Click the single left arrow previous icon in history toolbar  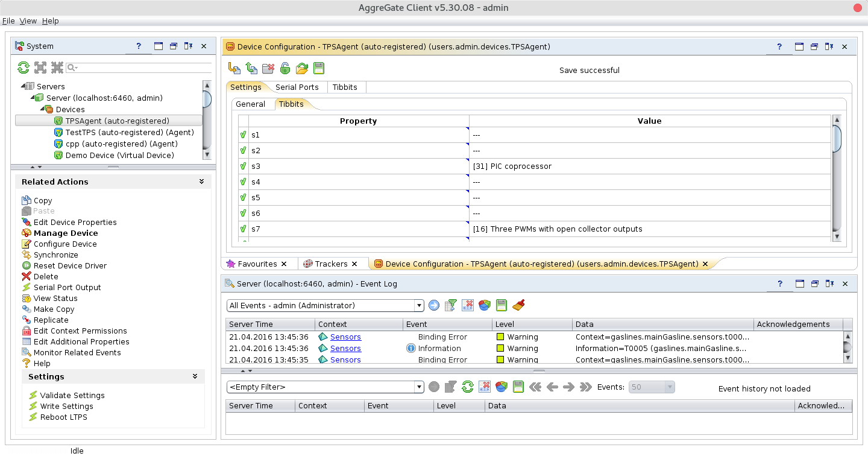click(x=552, y=387)
